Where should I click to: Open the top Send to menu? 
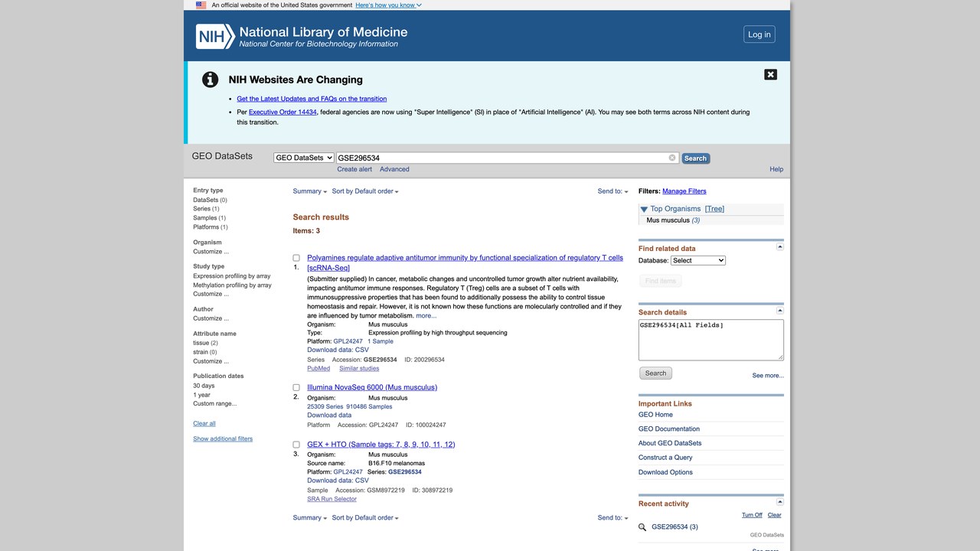point(612,191)
